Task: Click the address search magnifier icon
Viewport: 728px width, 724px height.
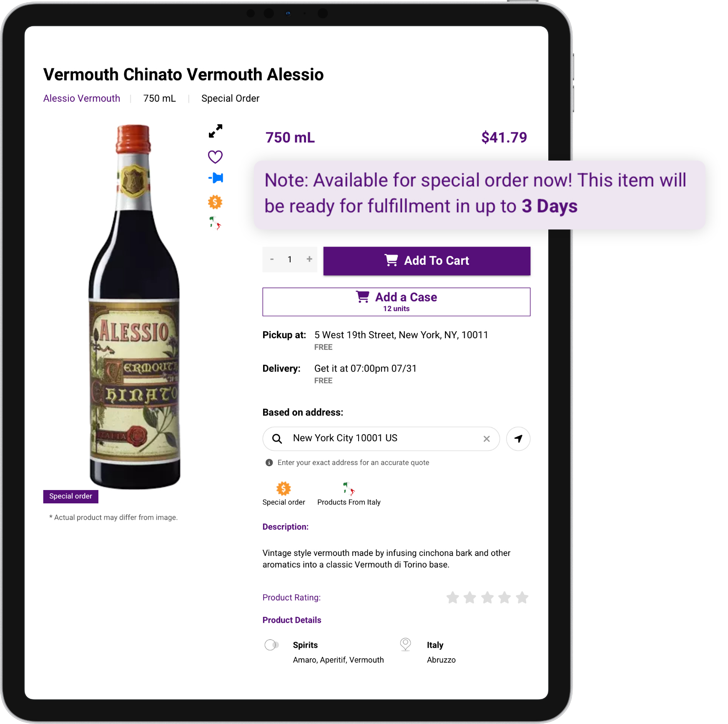Action: (x=277, y=439)
